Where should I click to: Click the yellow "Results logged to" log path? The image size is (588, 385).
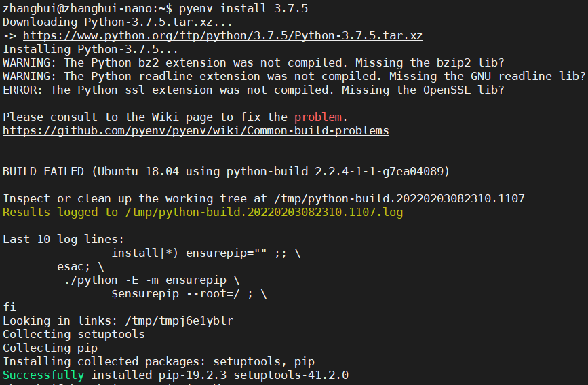(203, 212)
